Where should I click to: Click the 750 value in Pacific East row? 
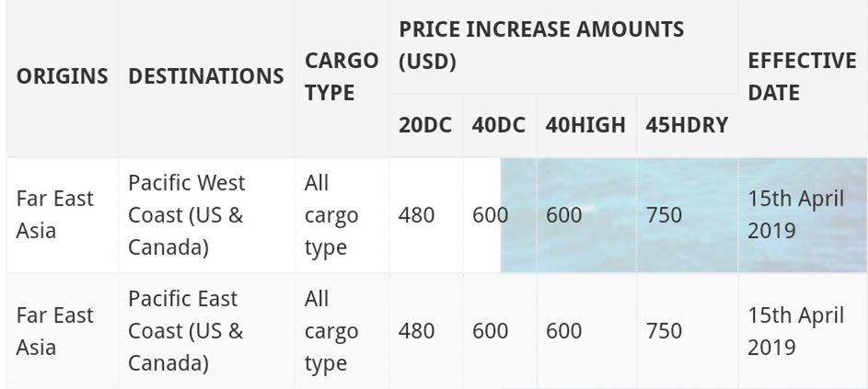click(664, 331)
